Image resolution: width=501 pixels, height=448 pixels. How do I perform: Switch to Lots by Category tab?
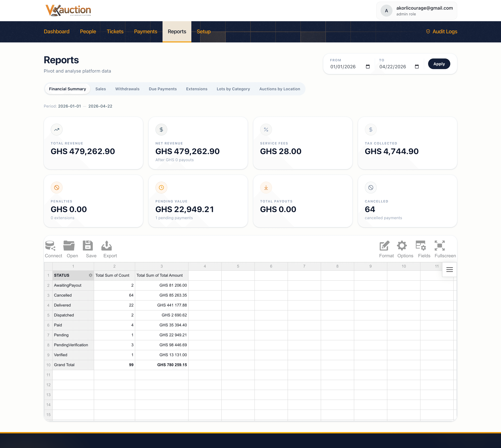[233, 89]
